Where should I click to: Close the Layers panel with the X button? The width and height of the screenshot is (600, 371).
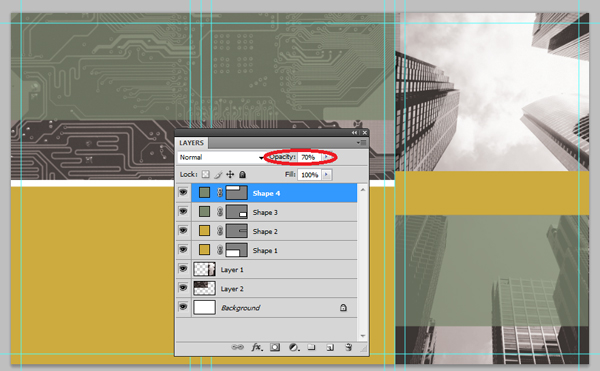point(365,133)
